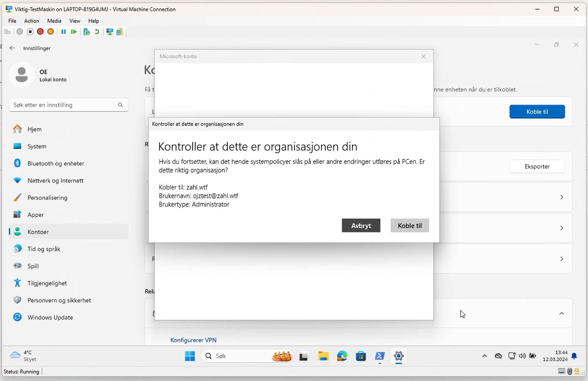
Task: Open the Media menu
Action: click(x=54, y=21)
